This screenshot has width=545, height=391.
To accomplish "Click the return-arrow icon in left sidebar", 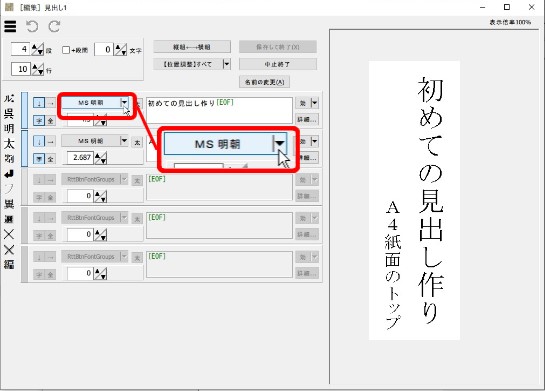I will point(9,174).
